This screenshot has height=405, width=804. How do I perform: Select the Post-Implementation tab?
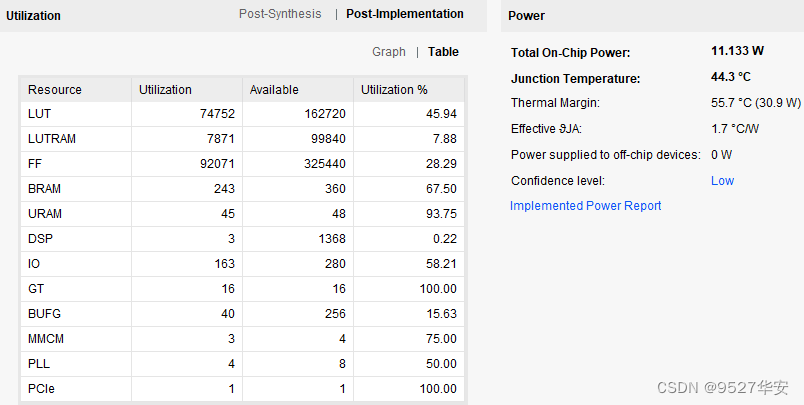click(404, 14)
